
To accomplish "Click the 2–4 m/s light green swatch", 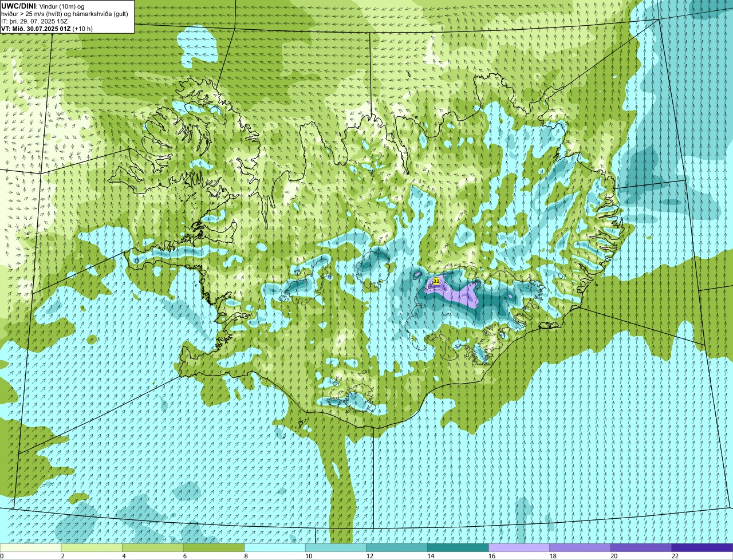I will (x=92, y=547).
